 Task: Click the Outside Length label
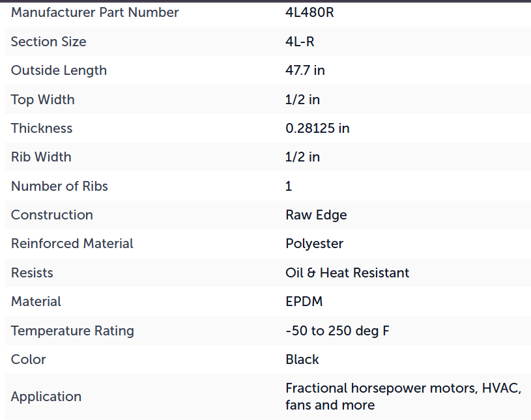(59, 70)
